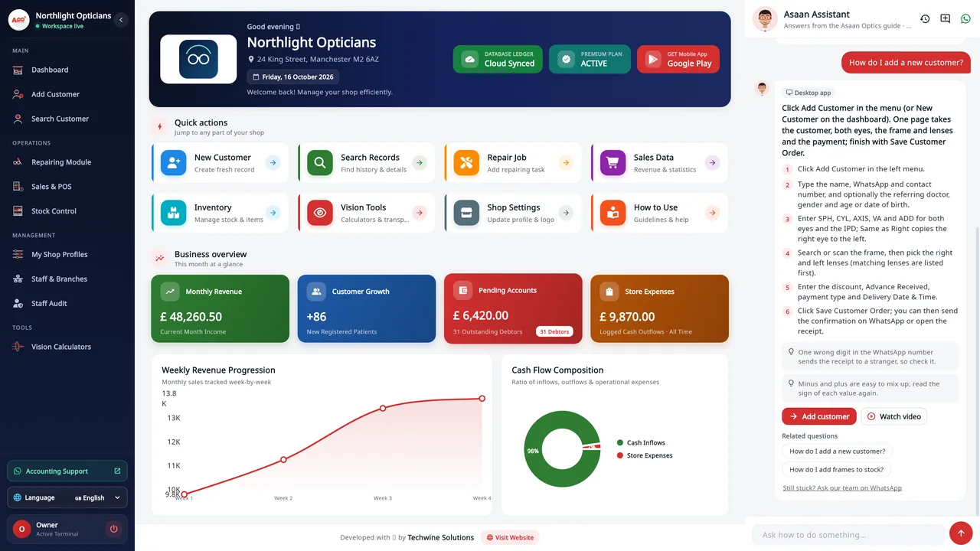
Task: Collapse the sidebar with the chevron button
Action: click(121, 20)
